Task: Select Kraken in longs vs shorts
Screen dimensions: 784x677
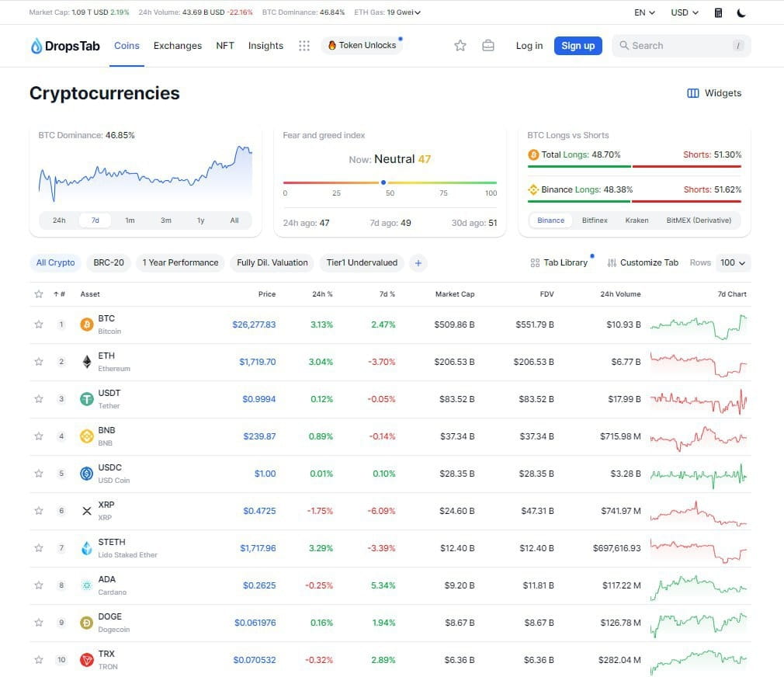Action: coord(637,220)
